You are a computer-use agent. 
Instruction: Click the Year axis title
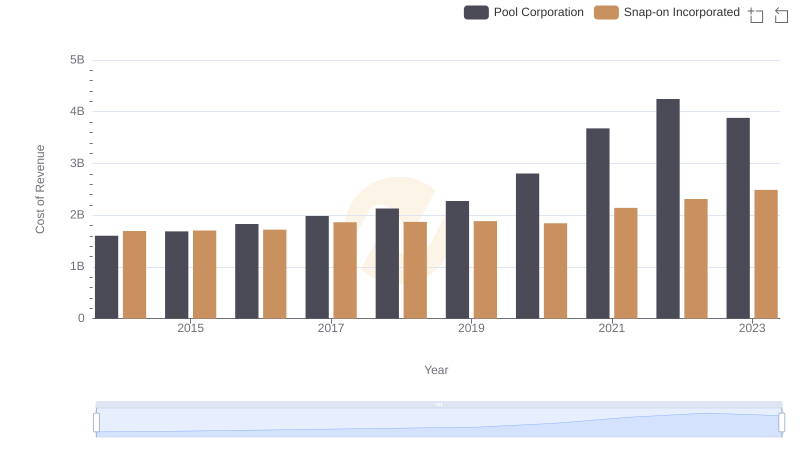pos(436,370)
